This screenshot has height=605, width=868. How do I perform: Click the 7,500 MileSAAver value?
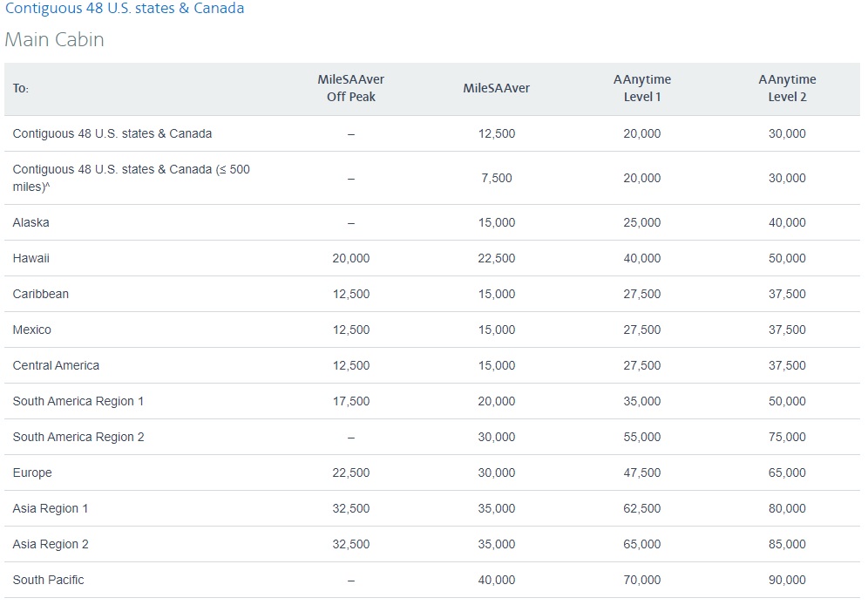point(497,178)
